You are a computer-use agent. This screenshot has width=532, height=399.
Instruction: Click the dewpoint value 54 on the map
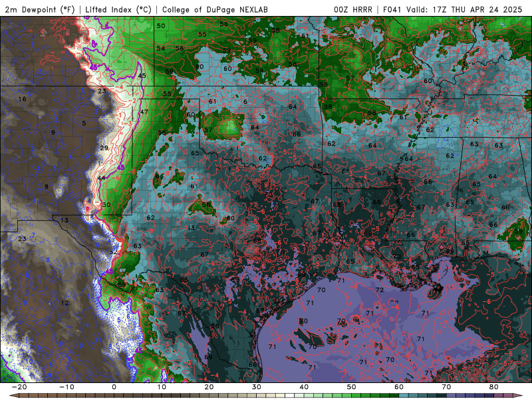click(x=160, y=49)
